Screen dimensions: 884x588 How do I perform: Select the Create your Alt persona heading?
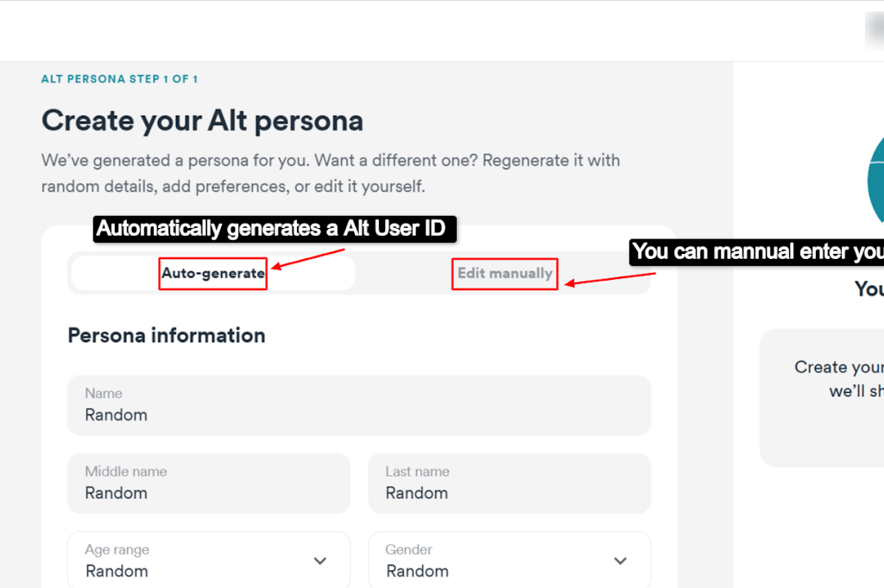pyautogui.click(x=202, y=121)
